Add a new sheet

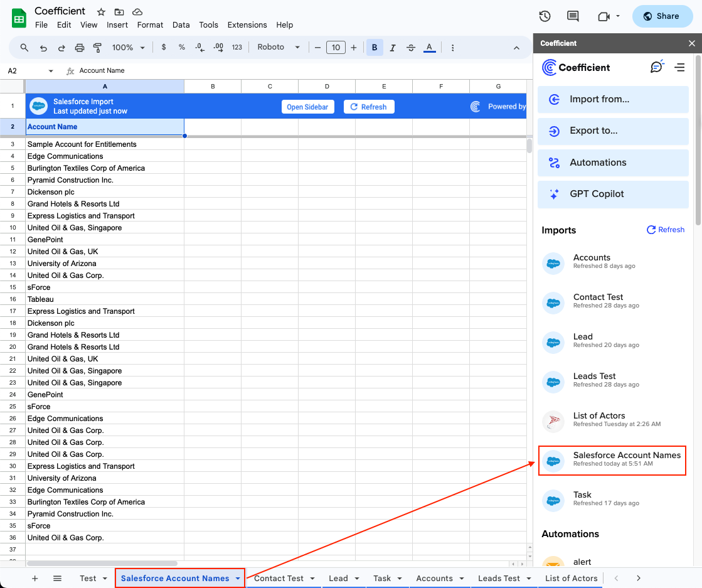click(x=35, y=578)
